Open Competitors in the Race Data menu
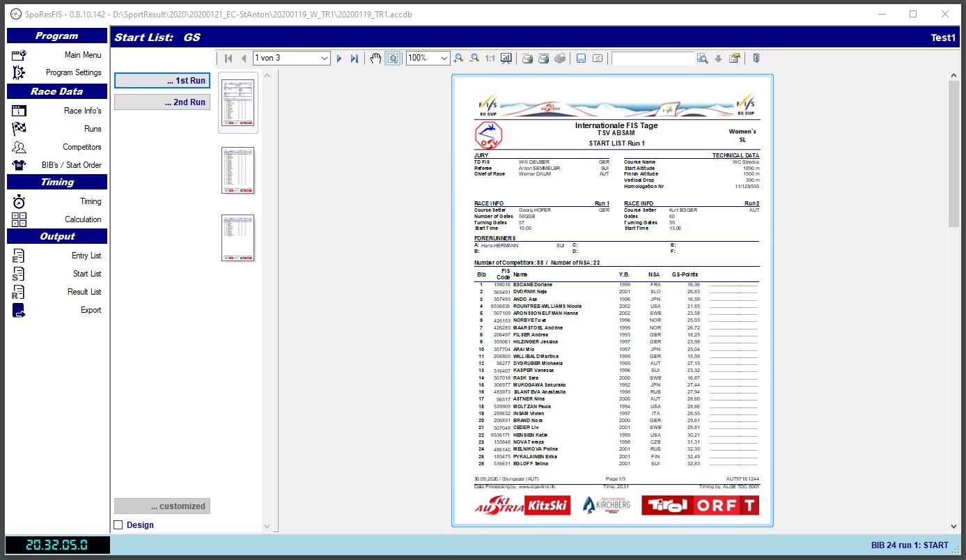 81,147
